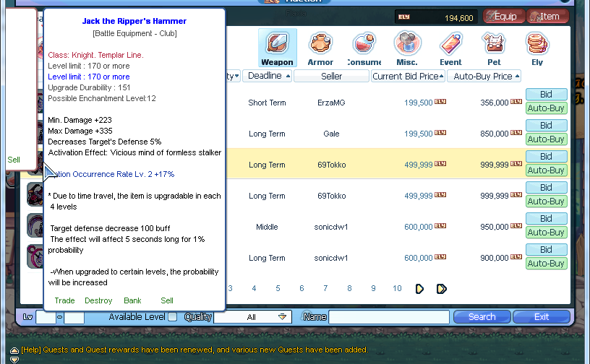Click Destroy option in item tooltip
The height and width of the screenshot is (364, 590).
pos(98,300)
